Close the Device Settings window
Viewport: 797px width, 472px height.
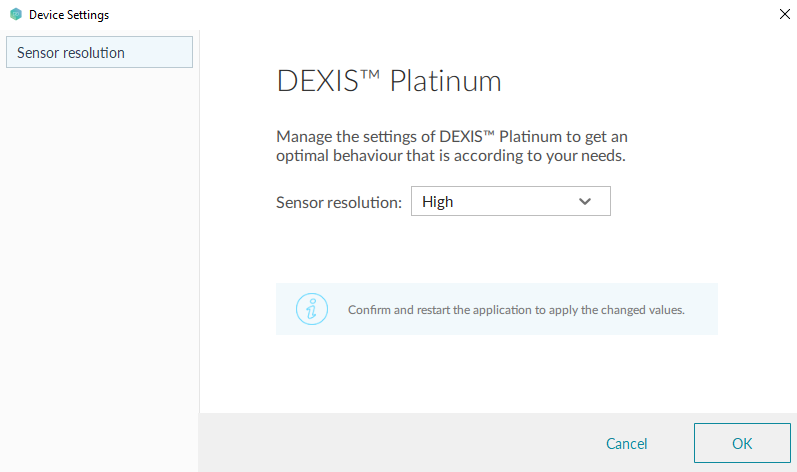(x=781, y=15)
